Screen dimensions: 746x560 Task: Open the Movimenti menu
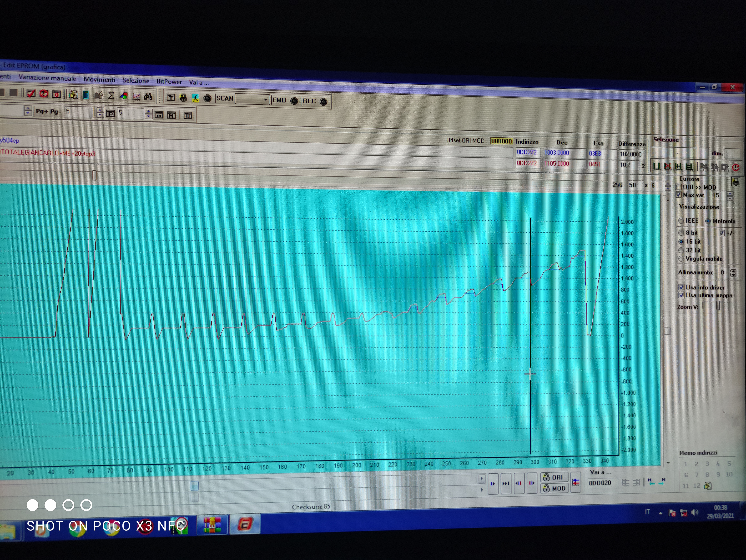click(100, 80)
